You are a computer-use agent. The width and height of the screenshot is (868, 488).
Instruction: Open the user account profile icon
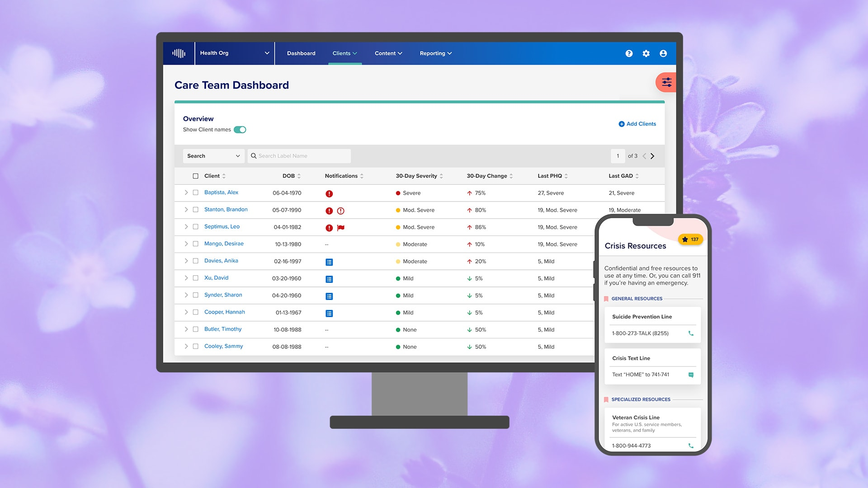click(x=663, y=53)
